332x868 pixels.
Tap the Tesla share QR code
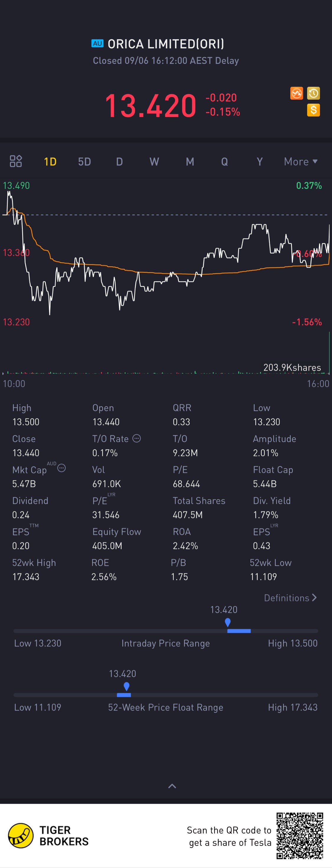coord(300,836)
